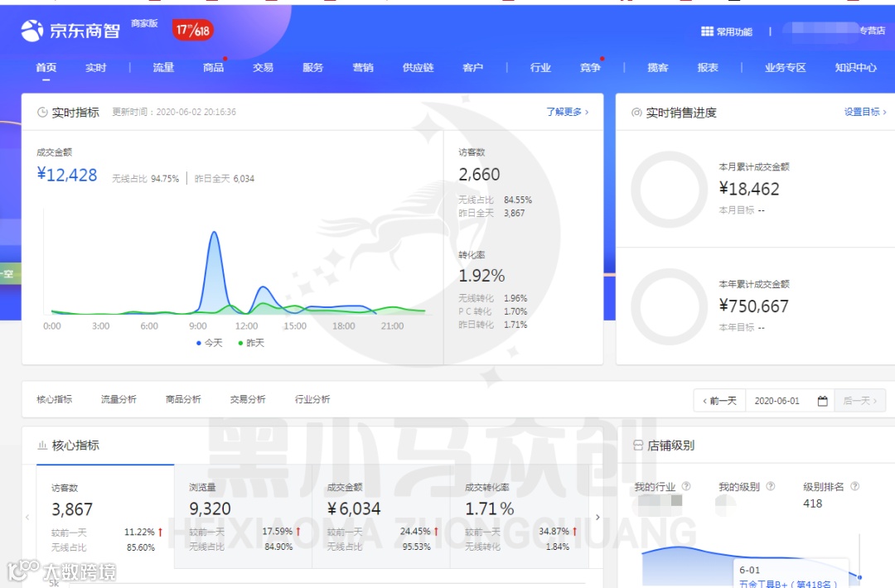
Task: Click the ¥12,428 成交金额 value
Action: point(67,175)
